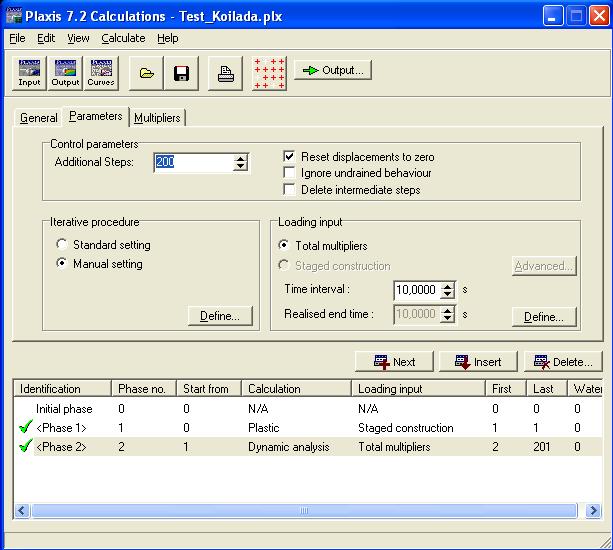Click the scroll right arrow

tap(593, 511)
